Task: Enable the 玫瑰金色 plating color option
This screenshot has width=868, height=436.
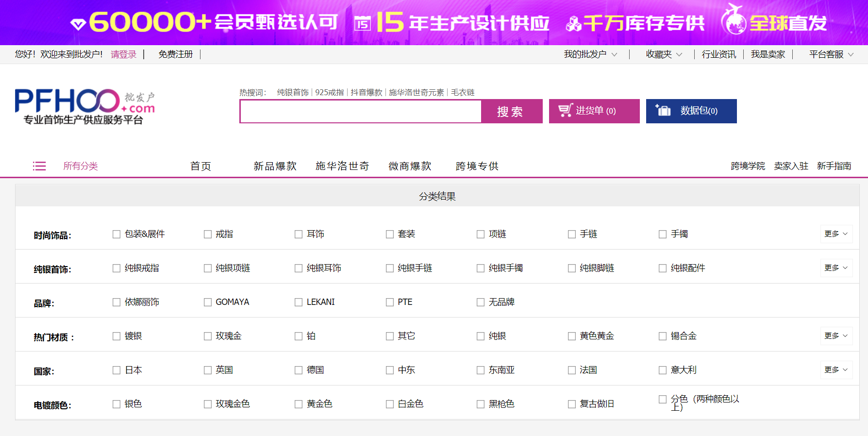Action: [x=208, y=404]
